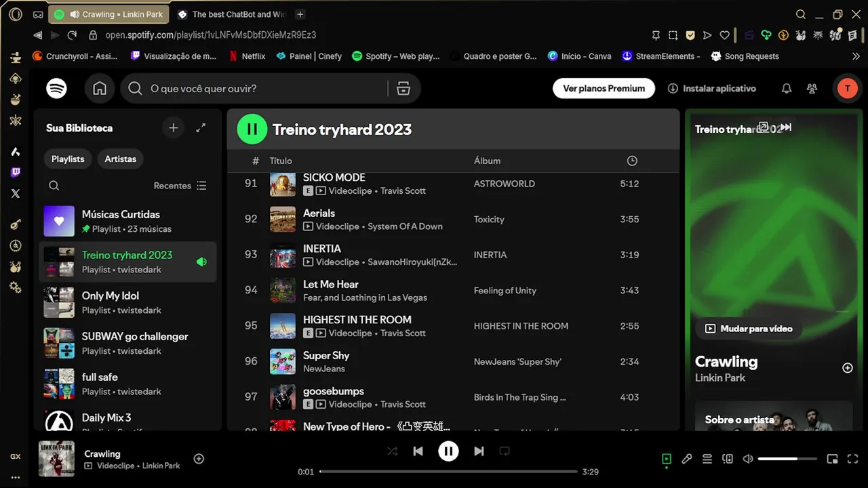Seek within the song progress bar

click(448, 472)
